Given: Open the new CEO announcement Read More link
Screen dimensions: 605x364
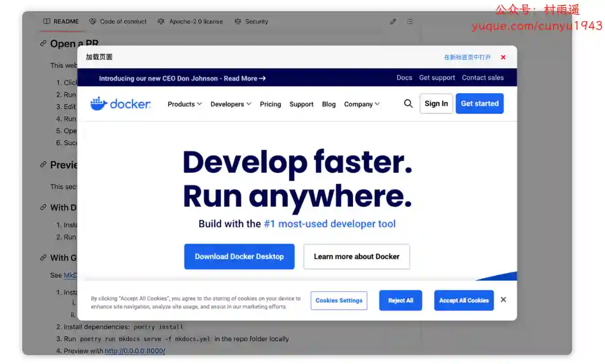Looking at the screenshot, I should pos(182,78).
